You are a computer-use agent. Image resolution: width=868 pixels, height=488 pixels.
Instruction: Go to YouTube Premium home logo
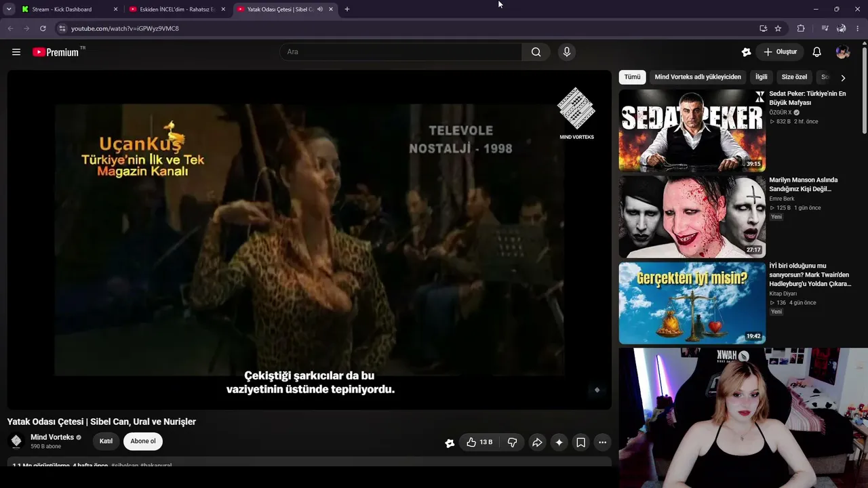pyautogui.click(x=56, y=52)
